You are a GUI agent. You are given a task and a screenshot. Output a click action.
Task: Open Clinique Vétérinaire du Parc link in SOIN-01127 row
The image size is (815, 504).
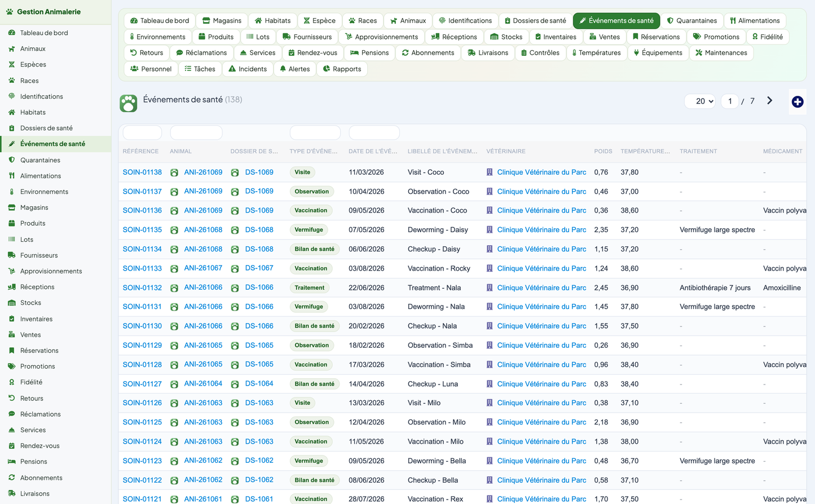click(541, 384)
